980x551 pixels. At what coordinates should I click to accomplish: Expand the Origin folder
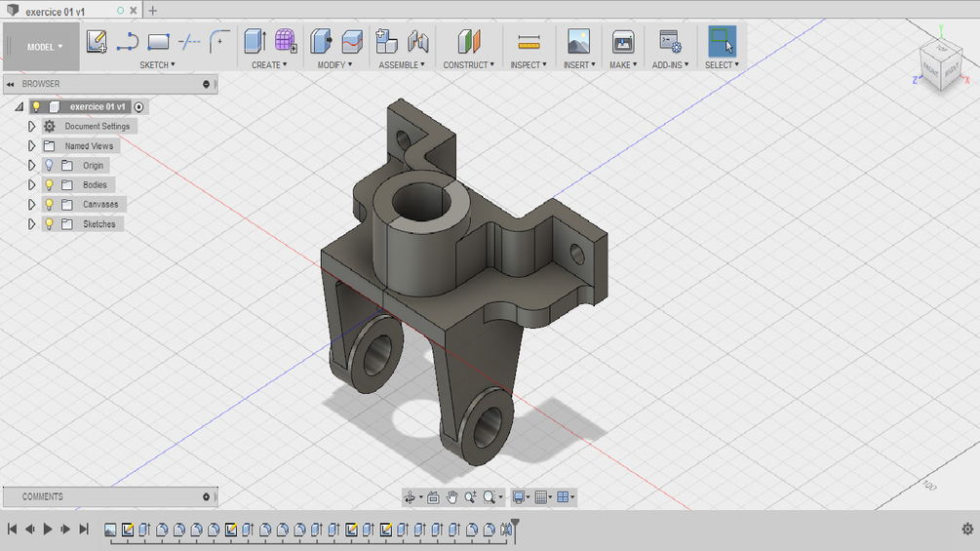[31, 166]
